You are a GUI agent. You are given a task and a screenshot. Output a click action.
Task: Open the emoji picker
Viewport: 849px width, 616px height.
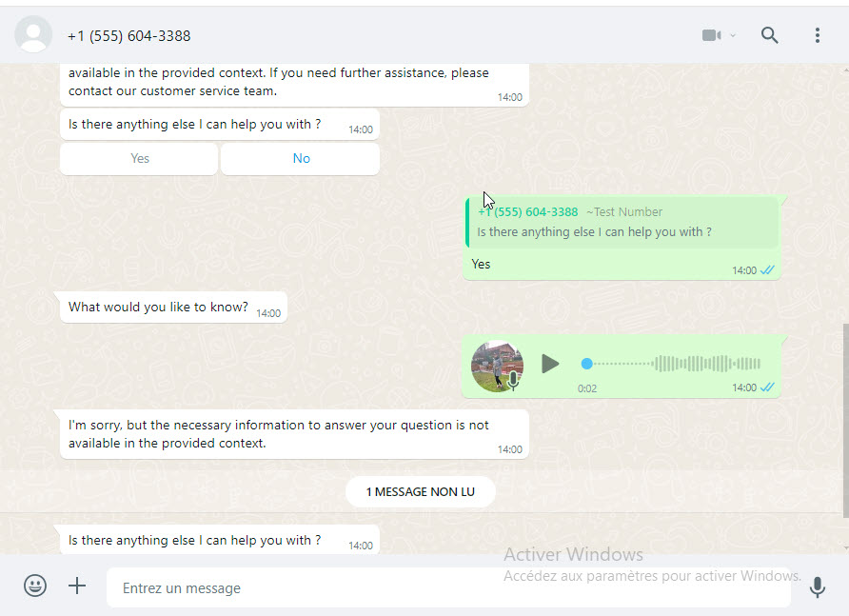click(35, 586)
